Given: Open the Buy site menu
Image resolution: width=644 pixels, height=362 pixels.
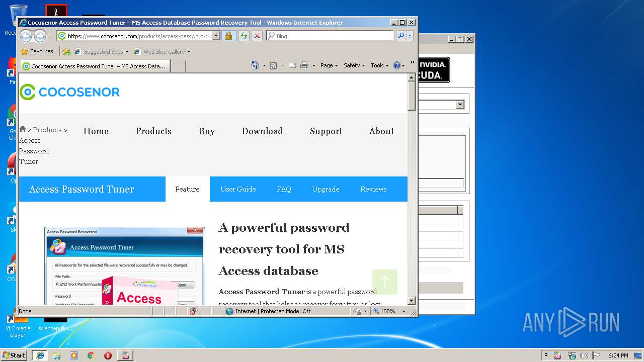Looking at the screenshot, I should tap(207, 131).
